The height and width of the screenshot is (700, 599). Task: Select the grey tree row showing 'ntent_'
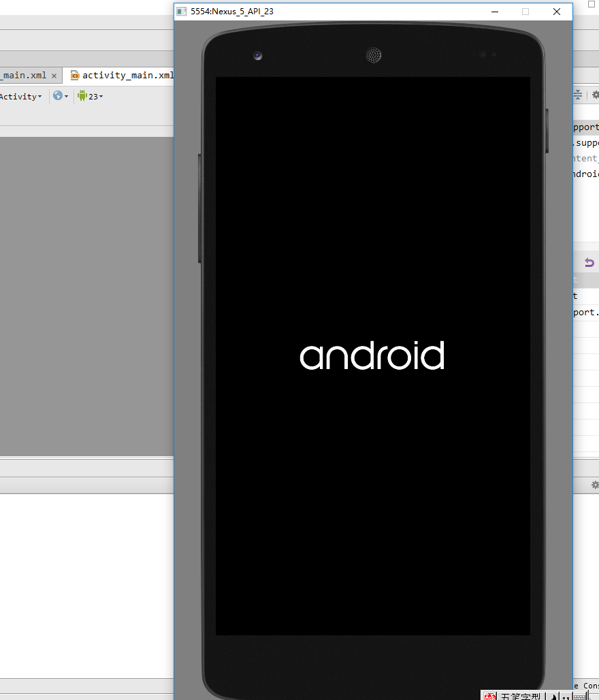click(586, 159)
